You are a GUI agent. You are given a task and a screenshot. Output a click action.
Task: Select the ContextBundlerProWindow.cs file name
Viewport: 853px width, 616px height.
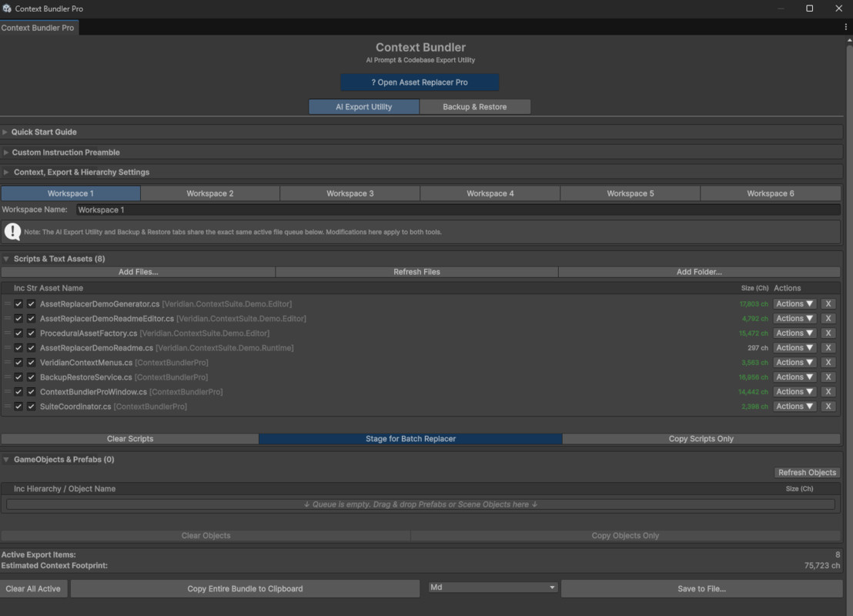[94, 392]
